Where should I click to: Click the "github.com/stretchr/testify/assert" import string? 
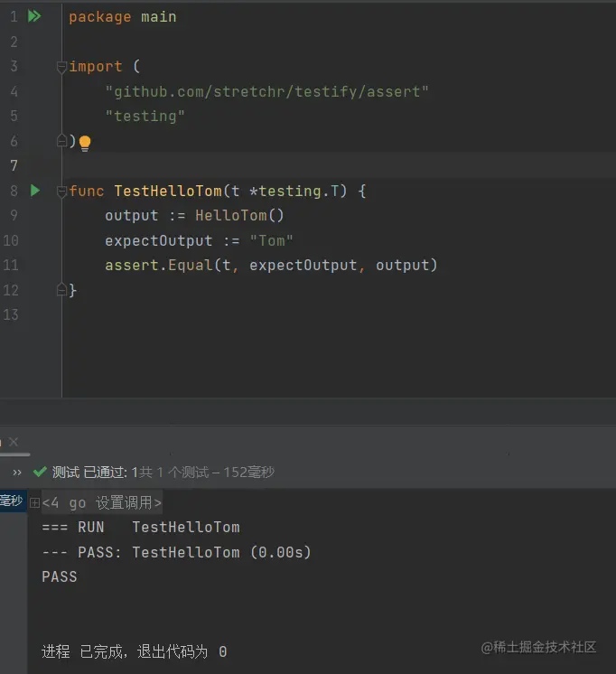[267, 91]
